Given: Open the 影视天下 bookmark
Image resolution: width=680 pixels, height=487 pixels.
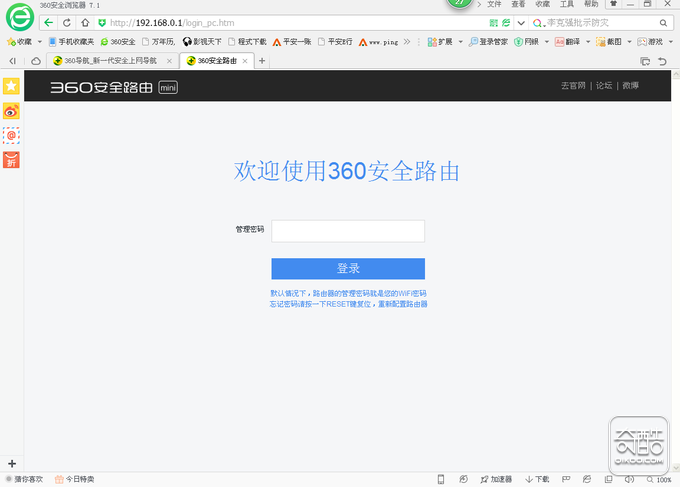Looking at the screenshot, I should pos(202,42).
